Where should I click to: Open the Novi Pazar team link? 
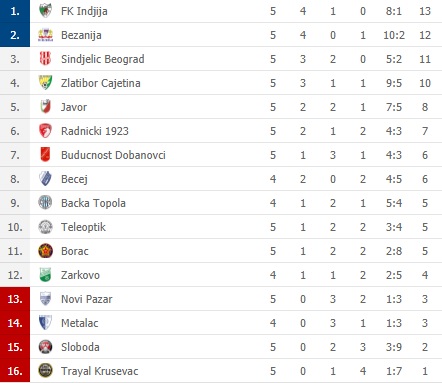(x=87, y=299)
